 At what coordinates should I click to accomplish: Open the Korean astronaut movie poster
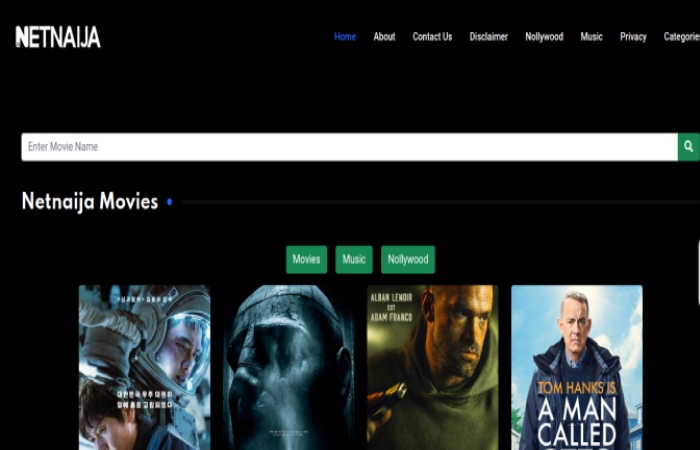[145, 367]
